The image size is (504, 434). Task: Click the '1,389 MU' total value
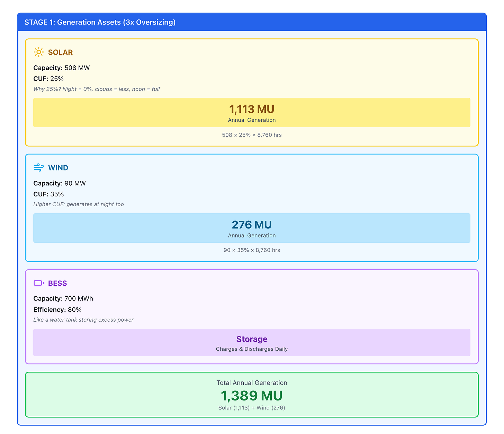pos(252,396)
